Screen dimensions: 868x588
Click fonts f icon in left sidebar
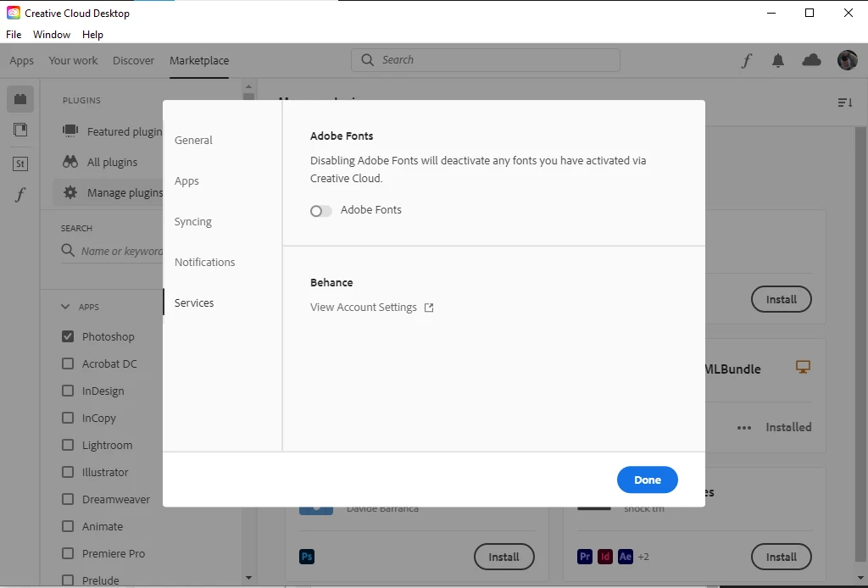[20, 195]
